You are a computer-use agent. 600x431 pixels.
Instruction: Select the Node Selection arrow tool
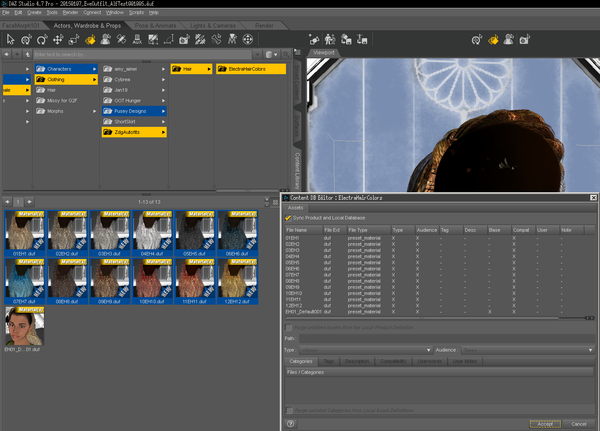9,39
